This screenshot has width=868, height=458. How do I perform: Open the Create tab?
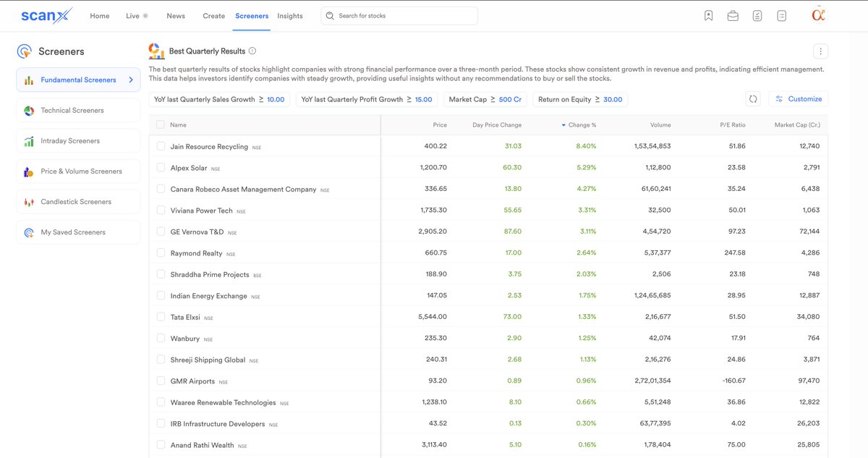(x=213, y=16)
